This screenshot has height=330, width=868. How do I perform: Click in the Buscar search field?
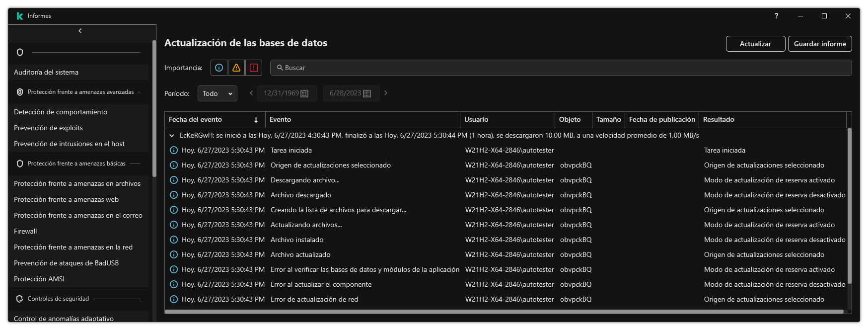click(x=561, y=68)
